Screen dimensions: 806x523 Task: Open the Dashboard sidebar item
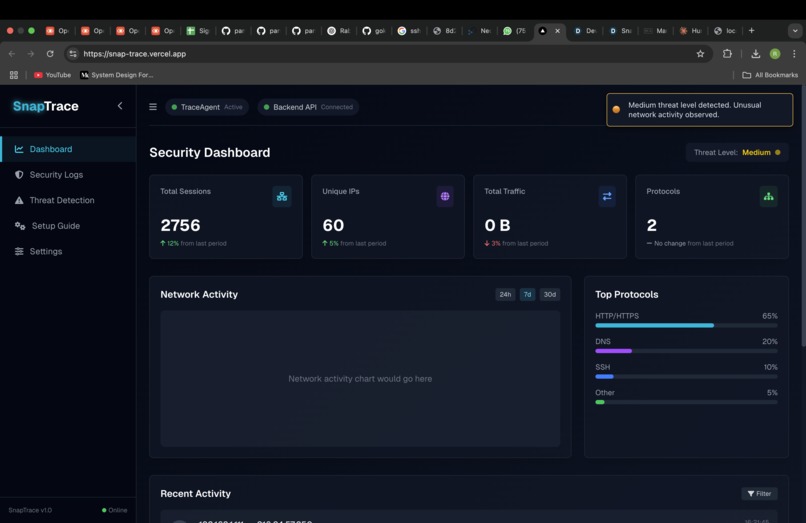point(68,149)
